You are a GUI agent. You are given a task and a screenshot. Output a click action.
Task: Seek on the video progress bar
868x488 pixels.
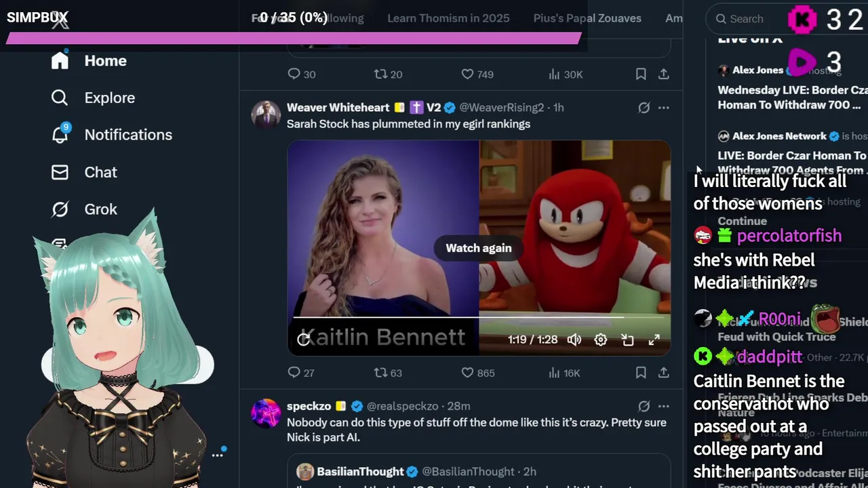click(x=479, y=317)
